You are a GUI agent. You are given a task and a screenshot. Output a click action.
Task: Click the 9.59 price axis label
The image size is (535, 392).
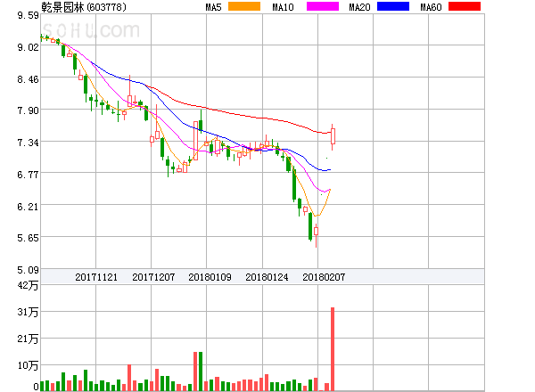pyautogui.click(x=28, y=15)
